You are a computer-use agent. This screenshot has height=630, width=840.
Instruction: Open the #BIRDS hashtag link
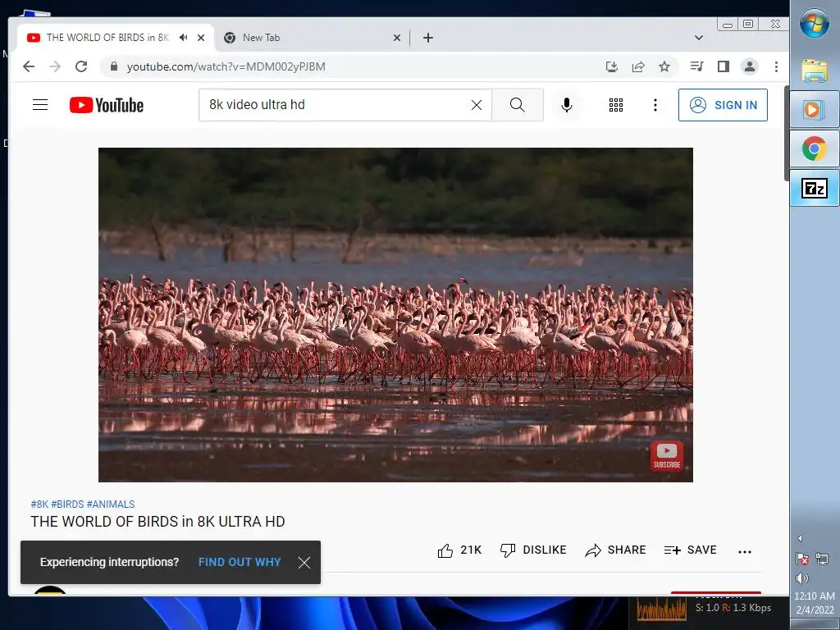pos(67,504)
